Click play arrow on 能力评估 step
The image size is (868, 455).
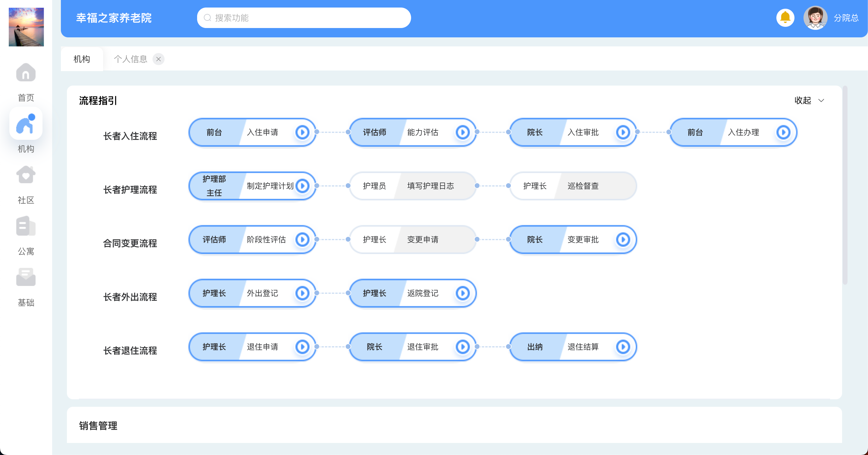coord(463,132)
